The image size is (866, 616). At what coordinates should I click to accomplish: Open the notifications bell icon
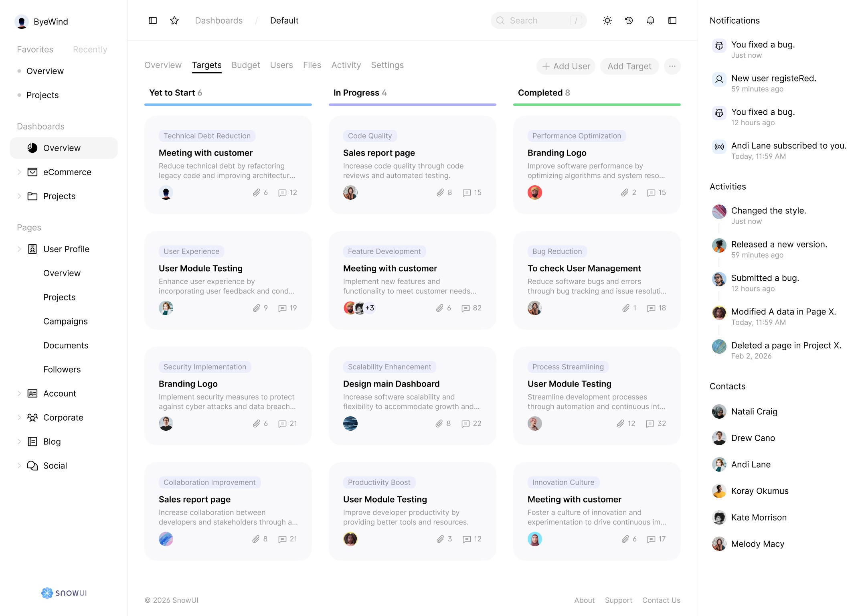(x=651, y=20)
